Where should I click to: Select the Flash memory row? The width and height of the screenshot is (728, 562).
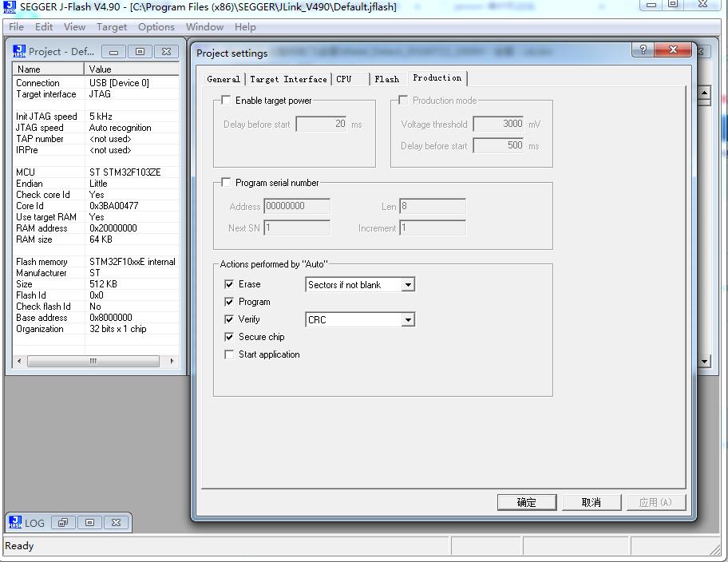96,262
